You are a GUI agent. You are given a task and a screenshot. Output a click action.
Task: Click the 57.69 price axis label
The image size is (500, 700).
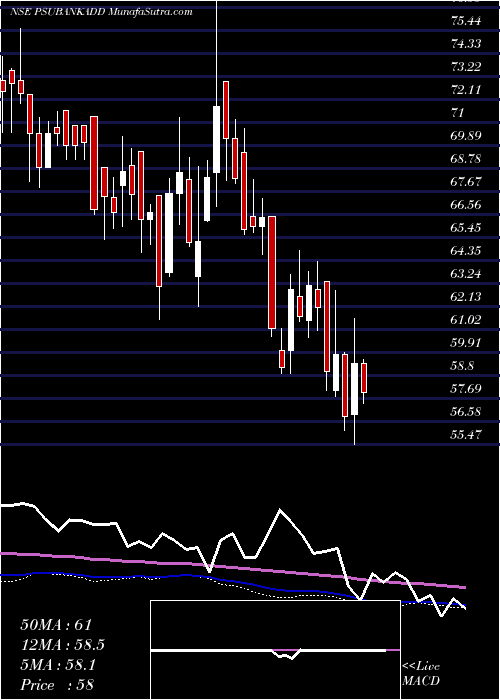point(466,389)
